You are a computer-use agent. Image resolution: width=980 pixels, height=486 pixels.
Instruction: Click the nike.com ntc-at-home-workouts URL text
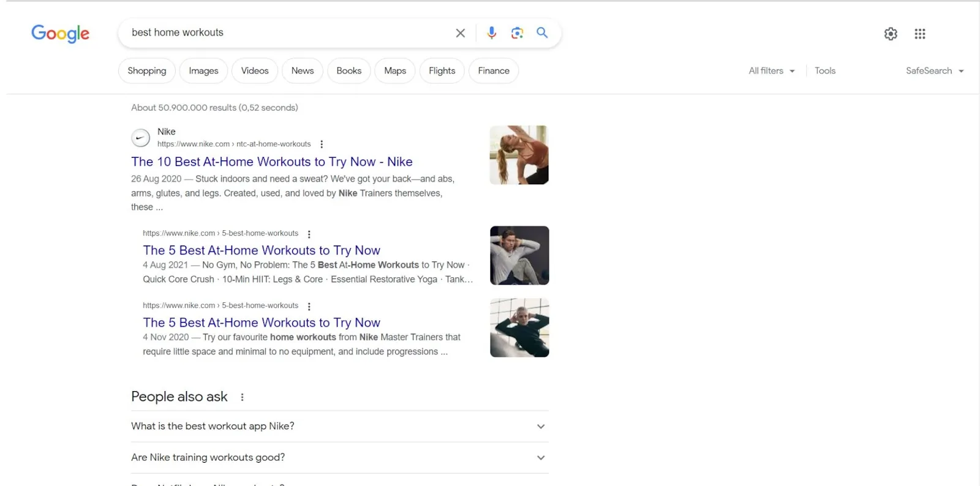coord(234,144)
